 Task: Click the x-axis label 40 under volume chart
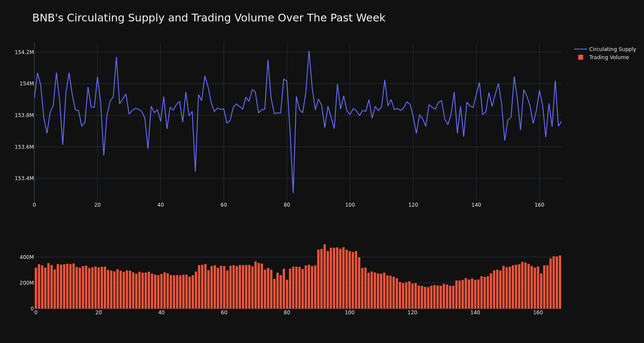161,313
